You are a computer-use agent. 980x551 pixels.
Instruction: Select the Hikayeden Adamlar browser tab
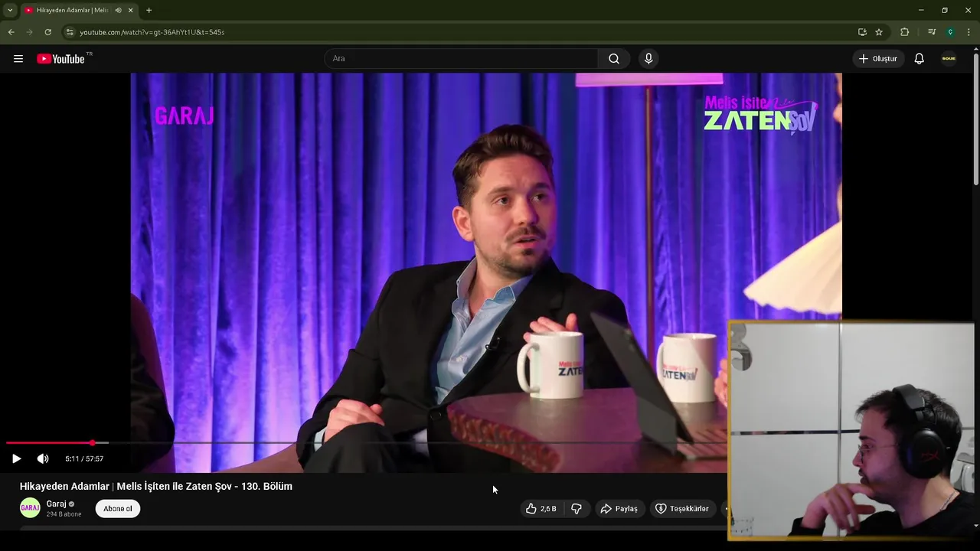pos(79,10)
